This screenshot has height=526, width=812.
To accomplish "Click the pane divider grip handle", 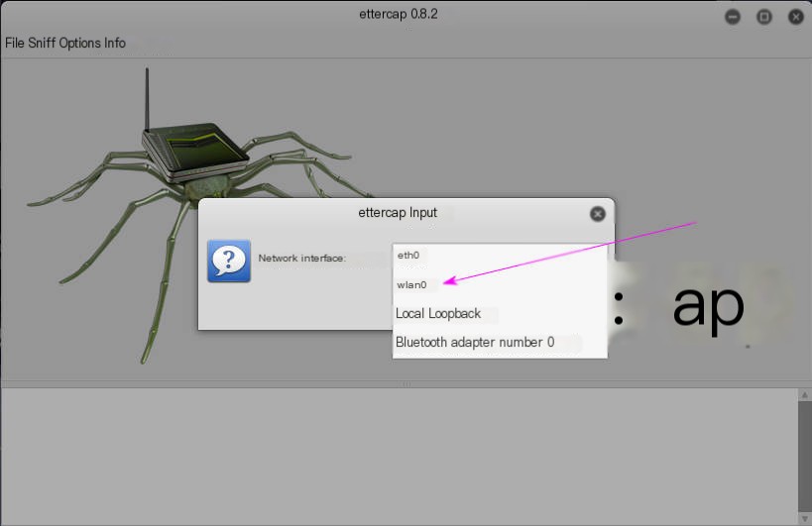I will point(406,384).
